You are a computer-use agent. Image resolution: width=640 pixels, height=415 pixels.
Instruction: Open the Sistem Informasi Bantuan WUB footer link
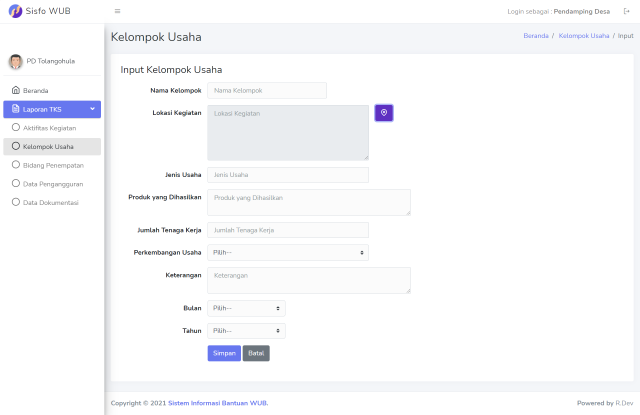click(218, 403)
